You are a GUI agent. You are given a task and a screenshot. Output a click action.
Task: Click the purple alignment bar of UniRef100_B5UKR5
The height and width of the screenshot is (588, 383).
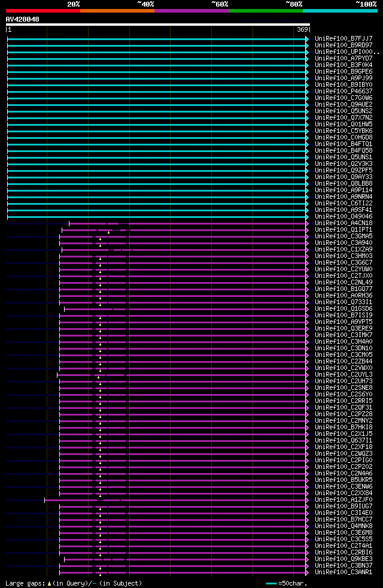(x=183, y=480)
